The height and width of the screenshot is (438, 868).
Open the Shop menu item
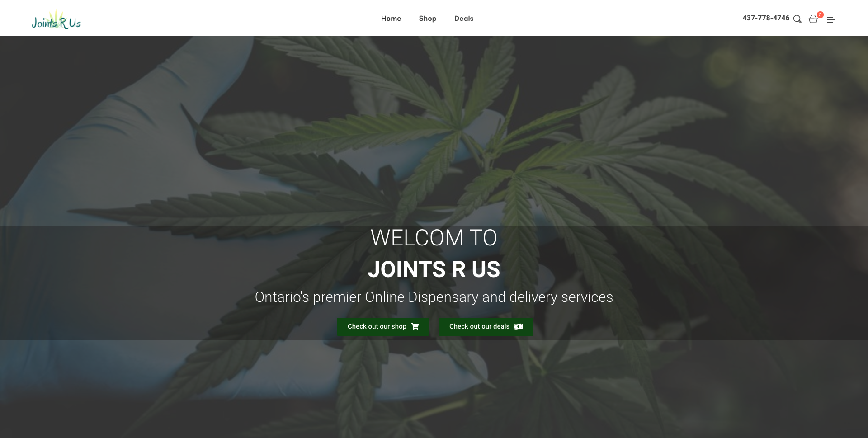428,19
